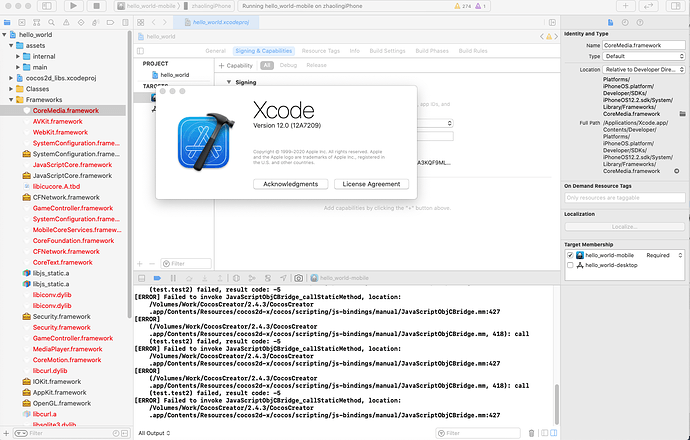Open the Location dropdown Relative to Developer
This screenshot has height=440, width=690.
click(643, 70)
